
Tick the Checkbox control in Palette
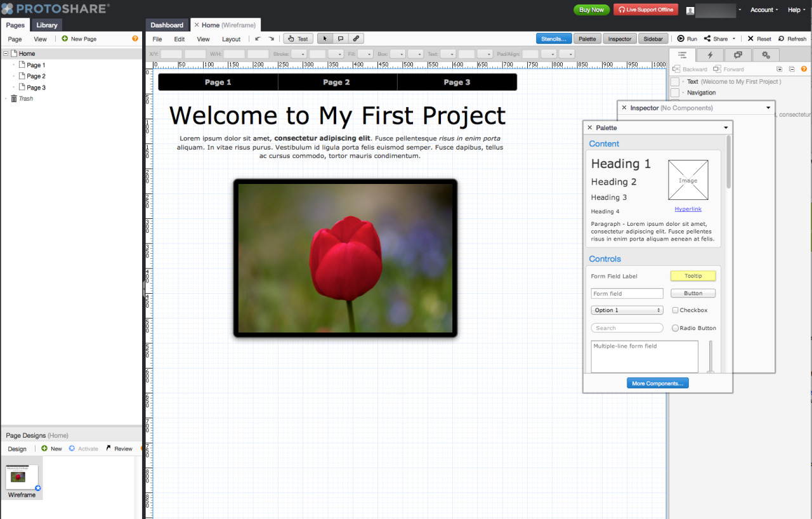click(675, 310)
